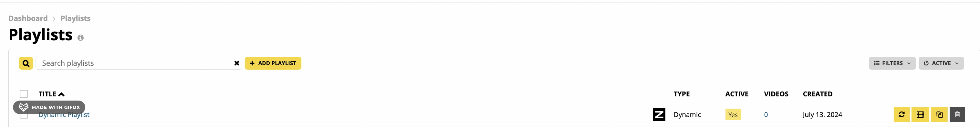Click the yellow search magnifier button
The image size is (980, 127).
[26, 63]
